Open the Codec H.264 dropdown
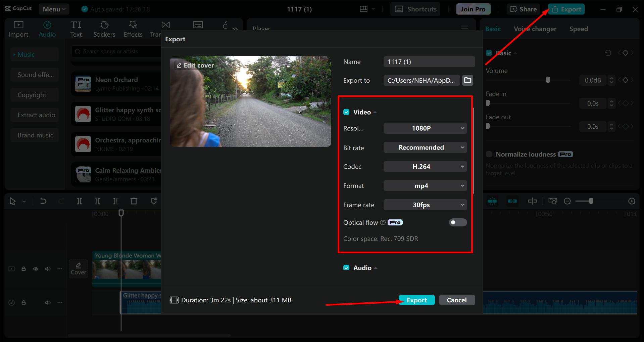Image resolution: width=644 pixels, height=342 pixels. (x=425, y=167)
